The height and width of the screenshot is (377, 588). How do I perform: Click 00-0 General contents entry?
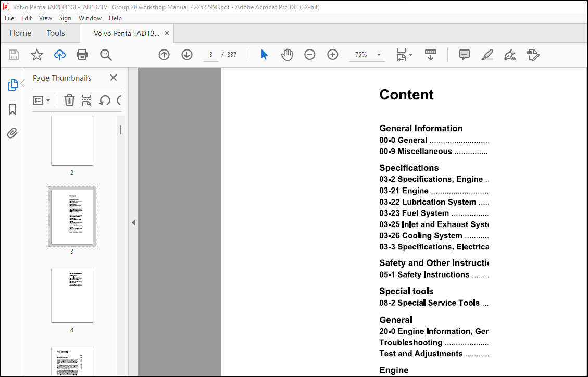tap(433, 140)
